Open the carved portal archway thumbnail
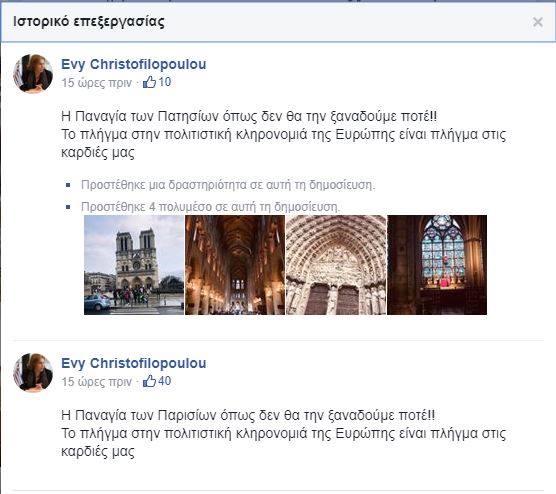The height and width of the screenshot is (494, 556). coord(336,265)
